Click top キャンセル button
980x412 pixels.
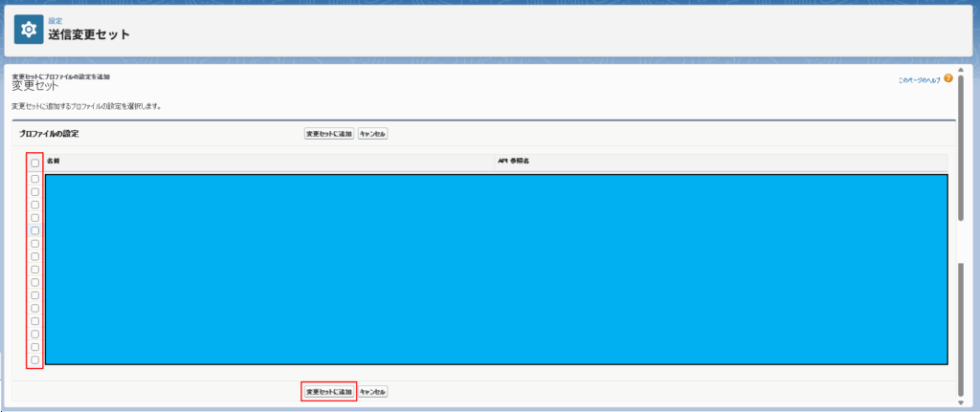(372, 134)
